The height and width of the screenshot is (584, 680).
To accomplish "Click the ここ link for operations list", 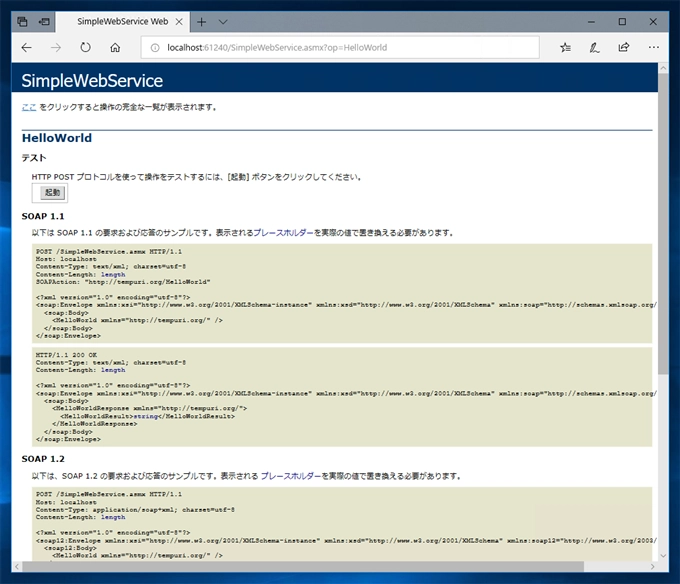I will click(29, 107).
